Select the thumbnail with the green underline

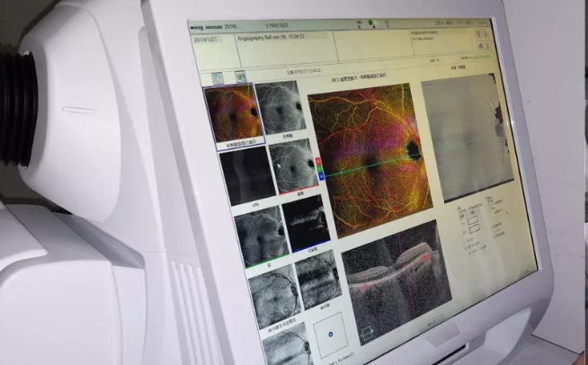[x=260, y=236]
